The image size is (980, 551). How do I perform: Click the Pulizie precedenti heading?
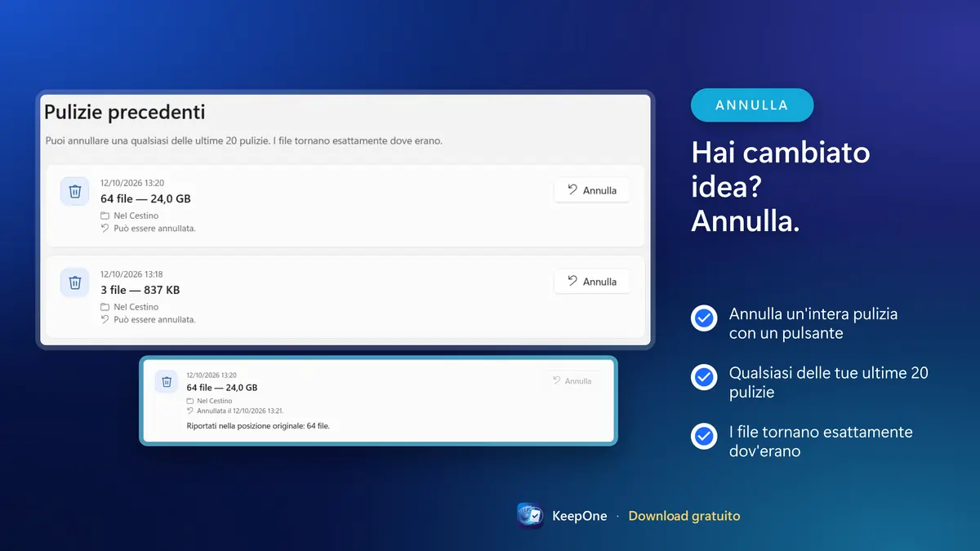click(x=124, y=112)
